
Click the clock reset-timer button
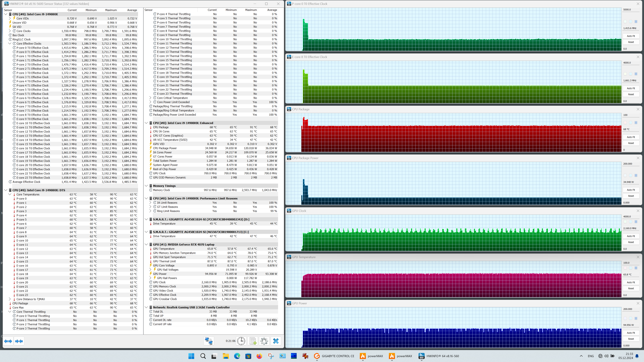[241, 341]
